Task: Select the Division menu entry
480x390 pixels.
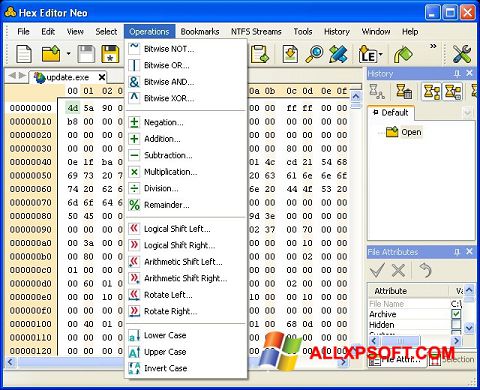Action: click(x=186, y=188)
